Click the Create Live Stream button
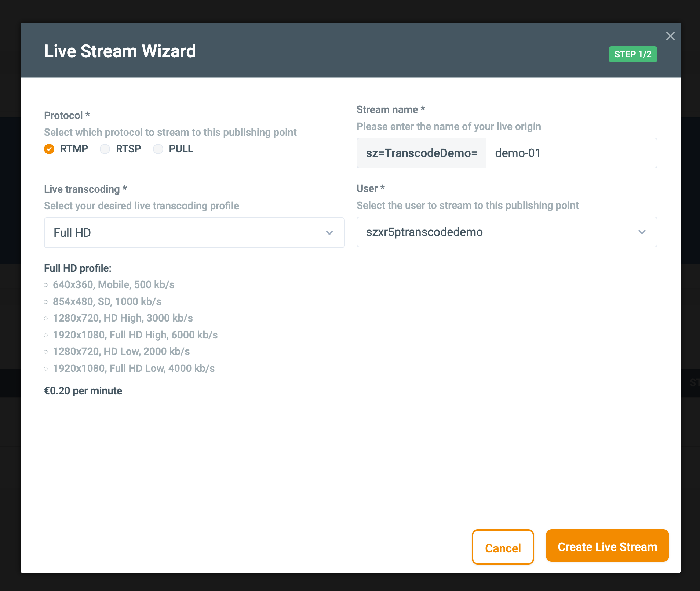This screenshot has width=700, height=591. click(607, 546)
